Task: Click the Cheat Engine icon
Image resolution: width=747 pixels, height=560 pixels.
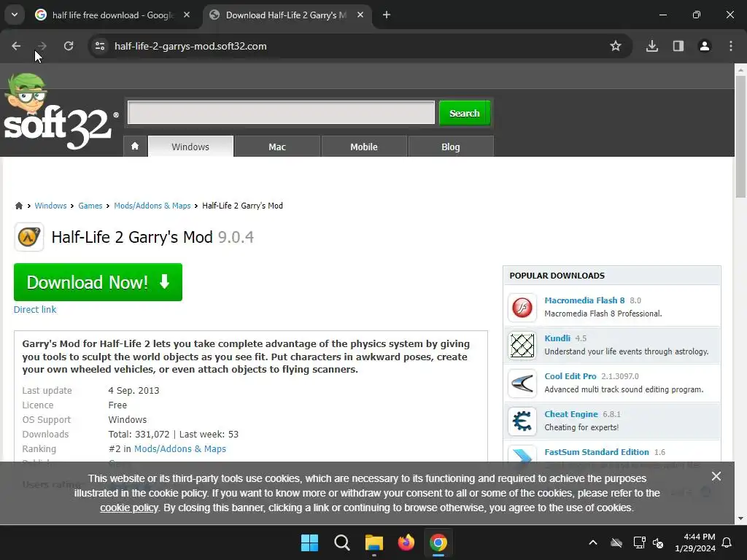Action: coord(522,421)
